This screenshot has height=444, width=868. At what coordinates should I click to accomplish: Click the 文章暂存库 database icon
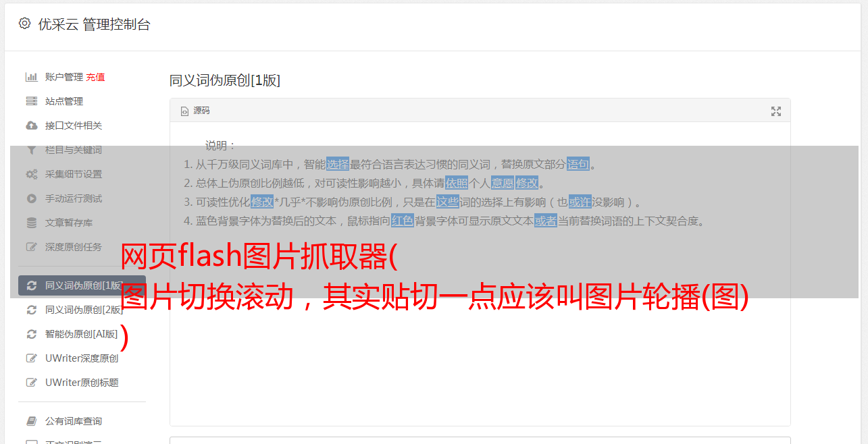click(x=31, y=223)
